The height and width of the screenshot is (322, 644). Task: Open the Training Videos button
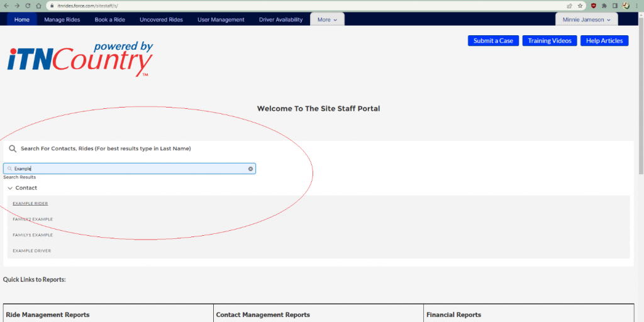coord(549,41)
